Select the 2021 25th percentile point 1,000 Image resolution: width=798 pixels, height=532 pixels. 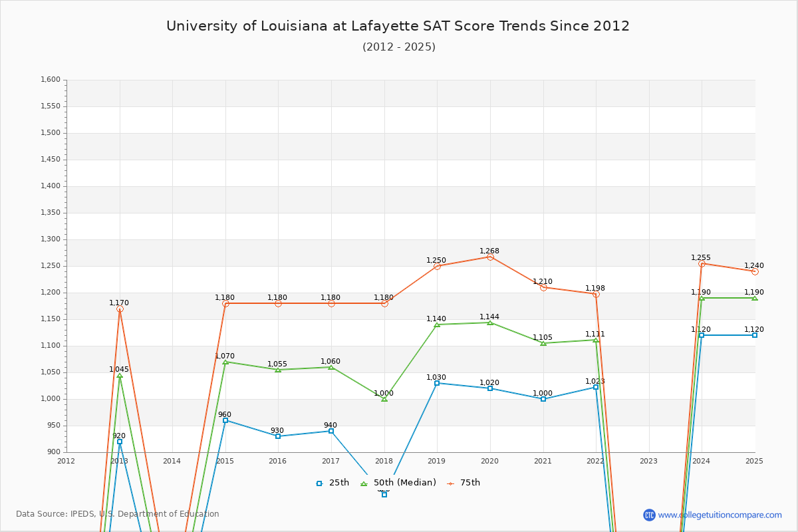pyautogui.click(x=543, y=399)
